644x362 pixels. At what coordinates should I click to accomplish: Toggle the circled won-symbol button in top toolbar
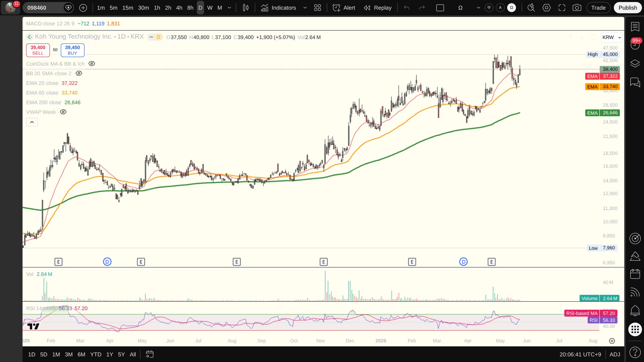coord(489,8)
